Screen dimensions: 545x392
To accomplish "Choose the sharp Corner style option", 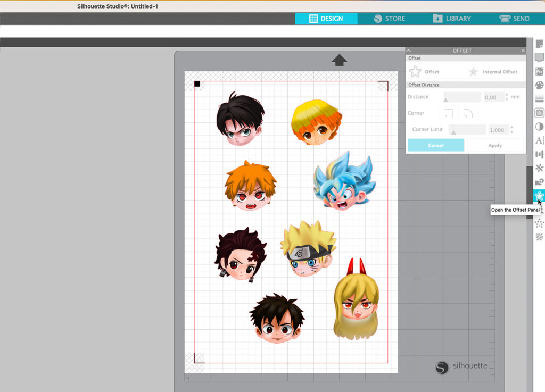I will click(x=449, y=113).
